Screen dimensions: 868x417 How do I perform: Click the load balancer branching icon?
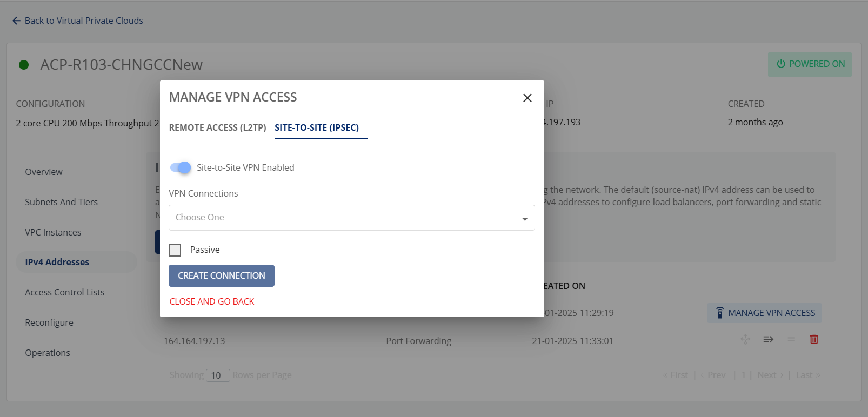745,339
